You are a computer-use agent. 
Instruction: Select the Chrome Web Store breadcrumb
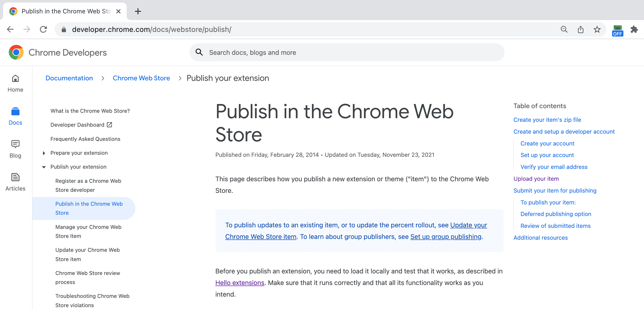click(x=141, y=78)
